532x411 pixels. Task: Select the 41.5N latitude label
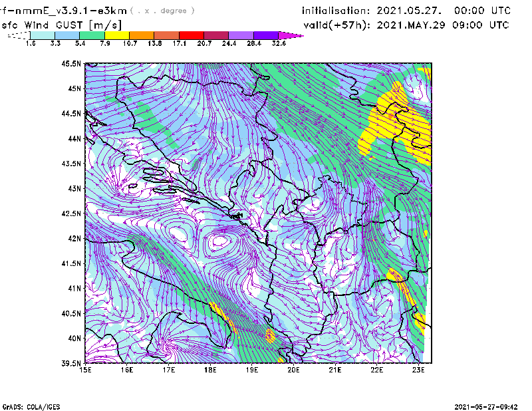point(71,263)
